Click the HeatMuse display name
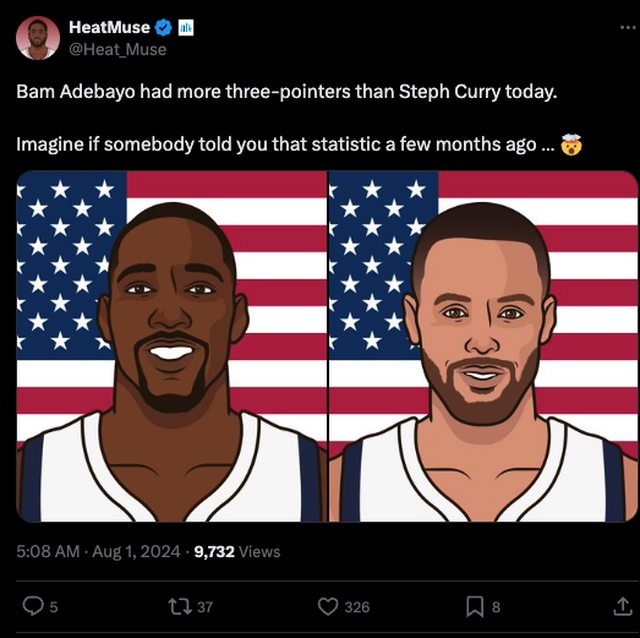This screenshot has width=640, height=638. [109, 27]
